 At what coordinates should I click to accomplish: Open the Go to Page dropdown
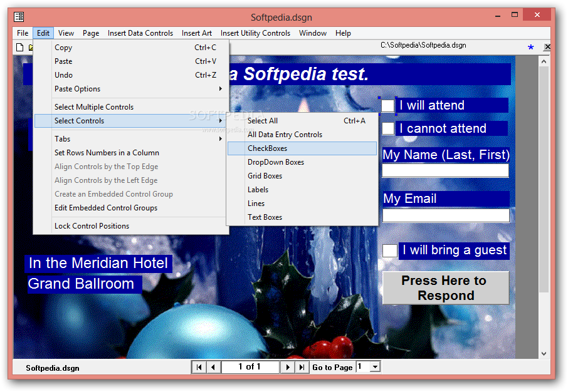[376, 367]
